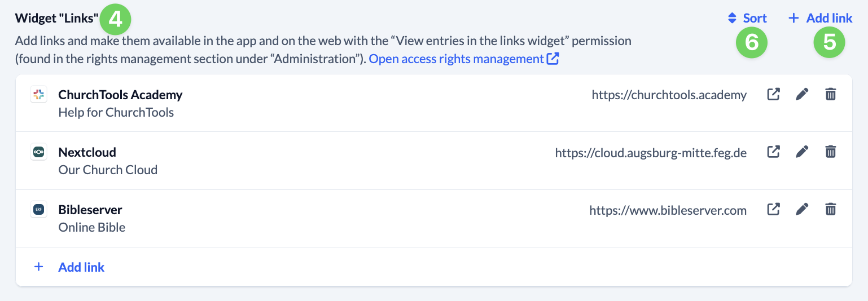The height and width of the screenshot is (301, 868).
Task: Click the ChurchTools Academy logo icon
Action: click(x=38, y=95)
